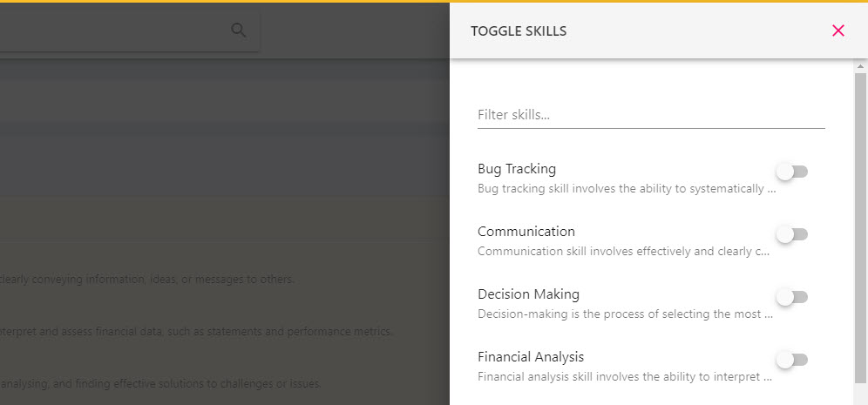Image resolution: width=868 pixels, height=405 pixels.
Task: Enable the Bug Tracking skill toggle
Action: click(x=792, y=172)
